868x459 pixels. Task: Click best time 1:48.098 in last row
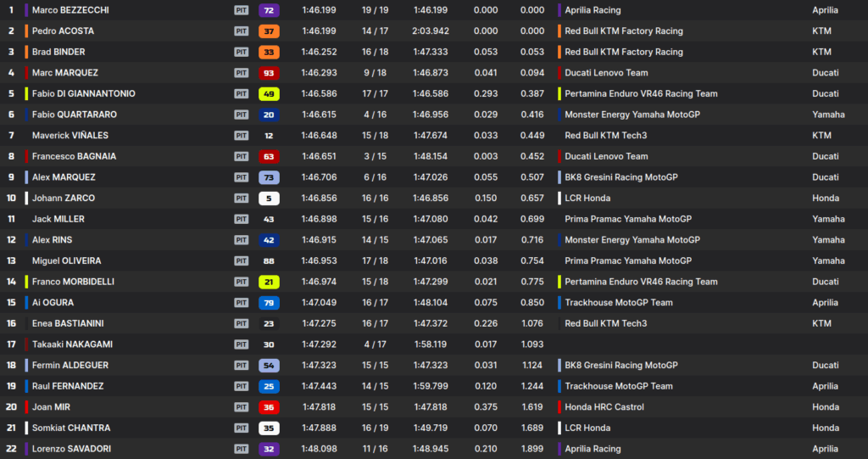(320, 449)
